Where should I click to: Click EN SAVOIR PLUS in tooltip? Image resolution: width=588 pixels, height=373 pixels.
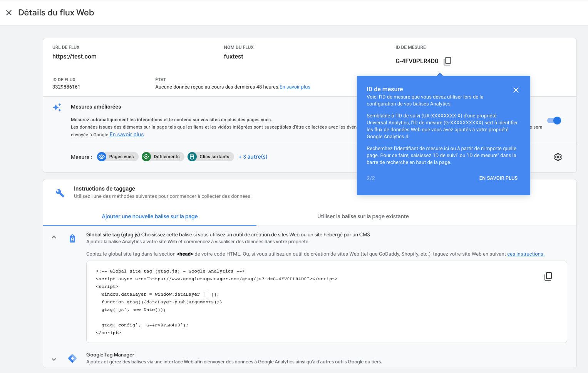point(498,178)
